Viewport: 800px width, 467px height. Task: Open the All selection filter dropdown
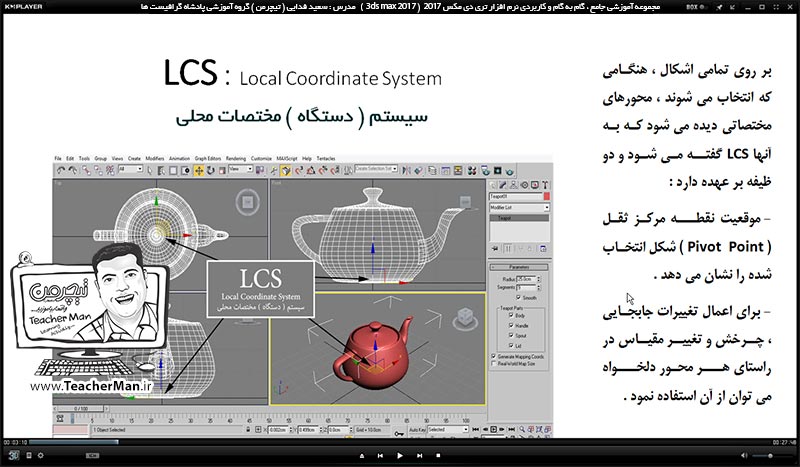click(x=131, y=169)
